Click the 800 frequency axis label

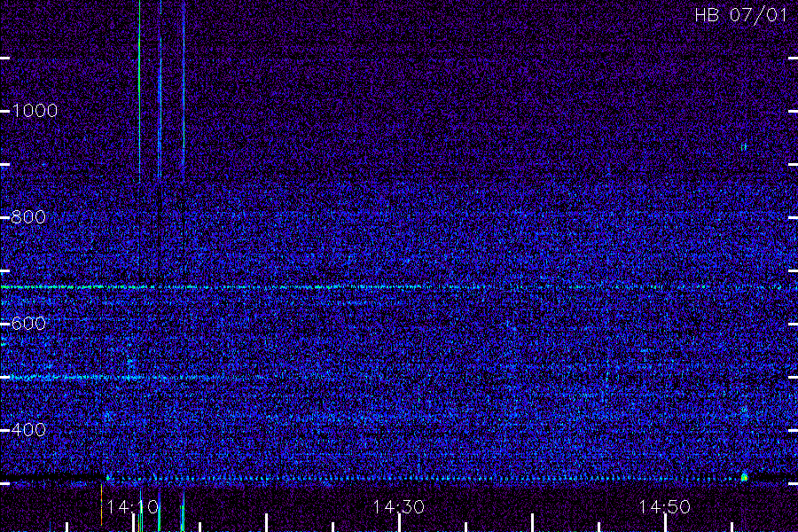click(x=28, y=217)
